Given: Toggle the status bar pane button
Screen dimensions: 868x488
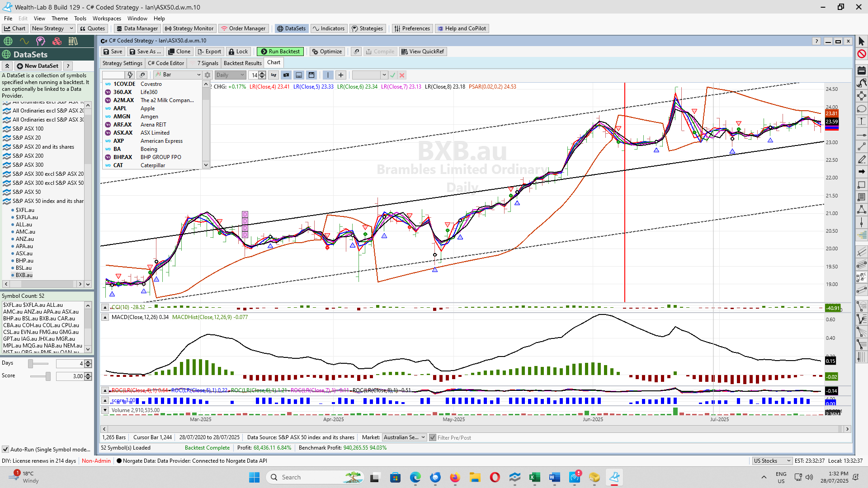Looking at the screenshot, I should (299, 75).
